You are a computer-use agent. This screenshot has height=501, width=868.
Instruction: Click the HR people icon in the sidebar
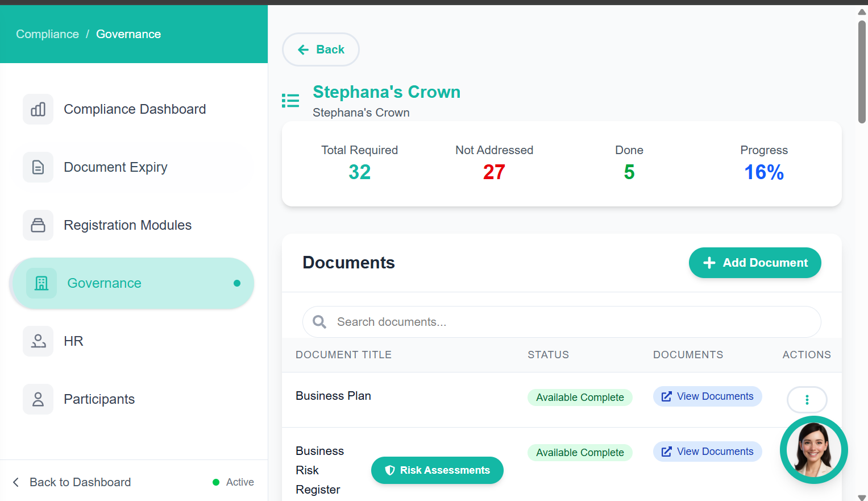tap(38, 341)
